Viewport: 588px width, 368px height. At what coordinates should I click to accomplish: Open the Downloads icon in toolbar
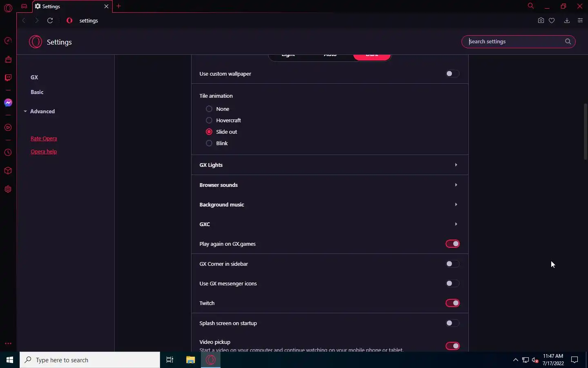[567, 20]
